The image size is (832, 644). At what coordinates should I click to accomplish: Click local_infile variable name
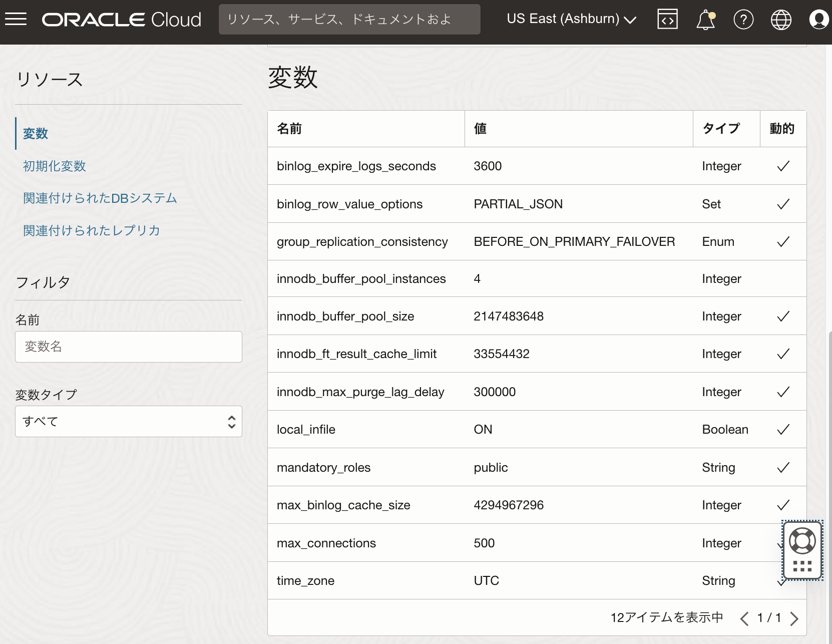click(x=306, y=430)
